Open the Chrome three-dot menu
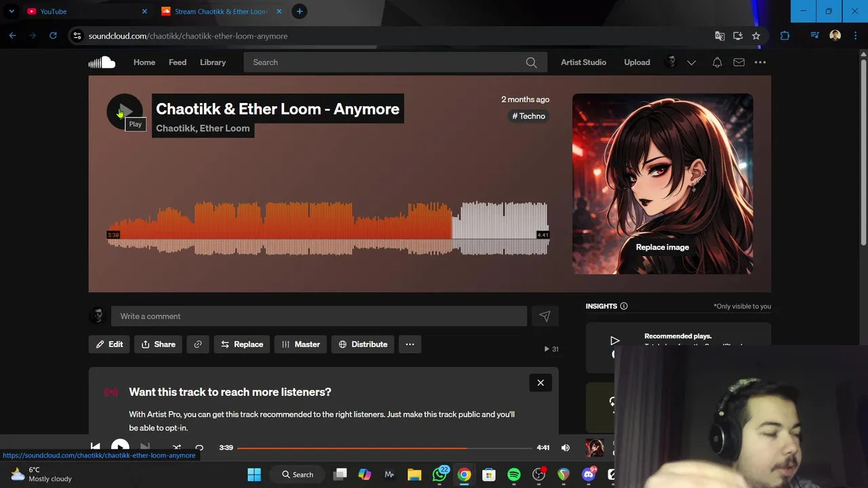 point(855,36)
